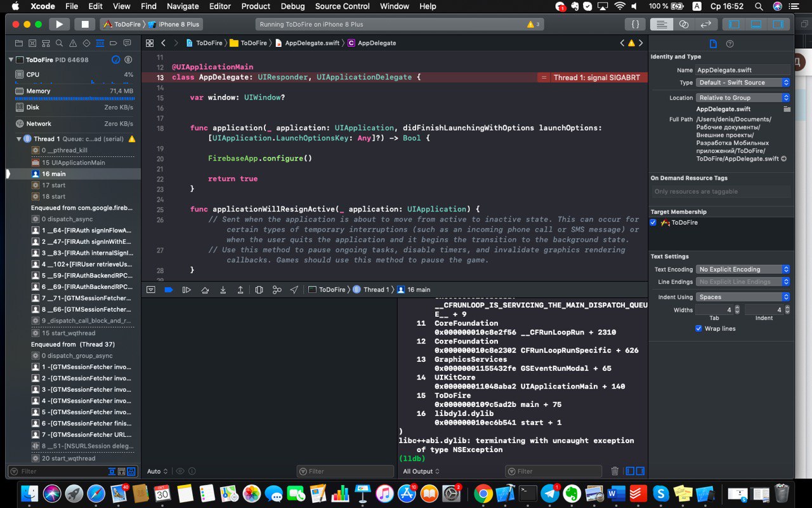Reveal the file in Finder arrow

(x=784, y=159)
